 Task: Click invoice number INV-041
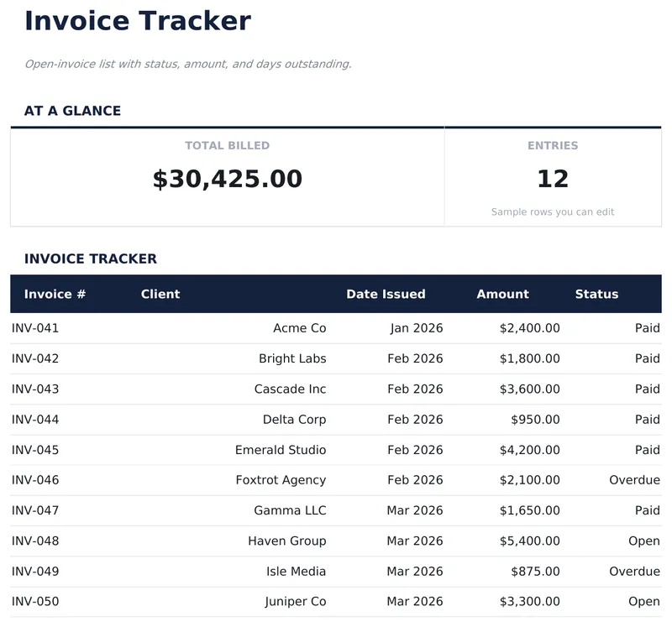[x=35, y=328]
